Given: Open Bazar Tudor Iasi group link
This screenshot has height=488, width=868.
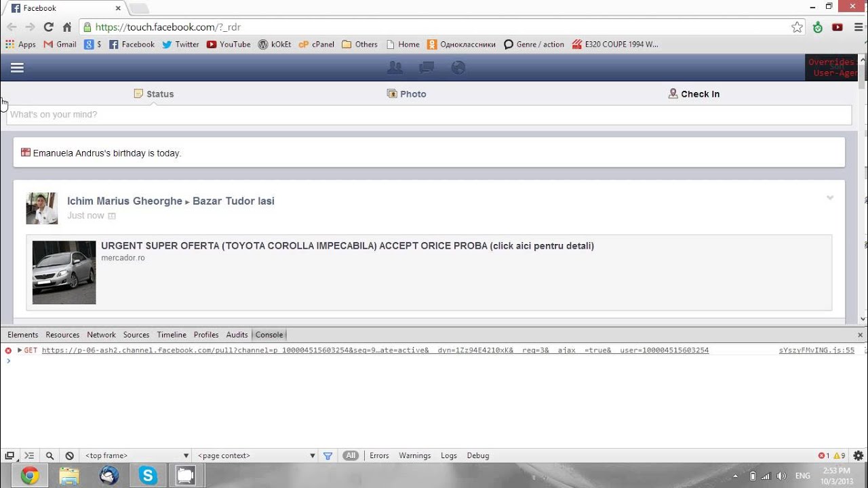Looking at the screenshot, I should [233, 201].
